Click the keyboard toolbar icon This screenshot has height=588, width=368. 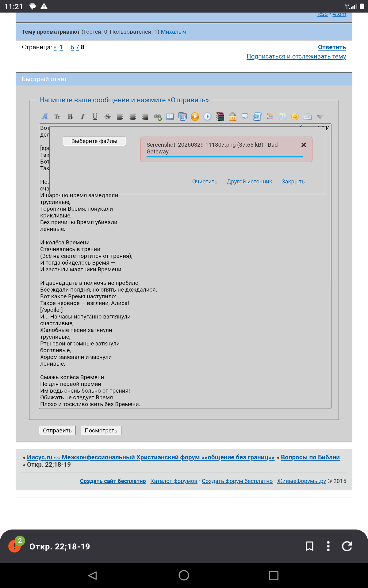click(308, 117)
